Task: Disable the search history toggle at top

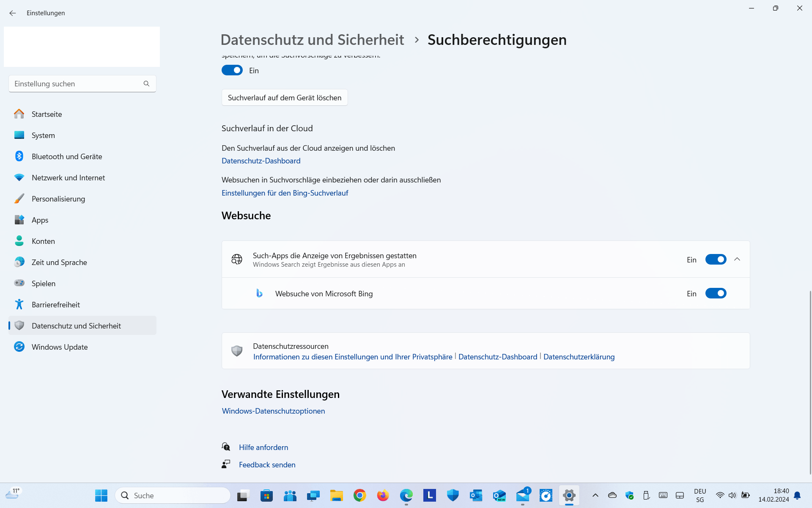Action: point(232,70)
